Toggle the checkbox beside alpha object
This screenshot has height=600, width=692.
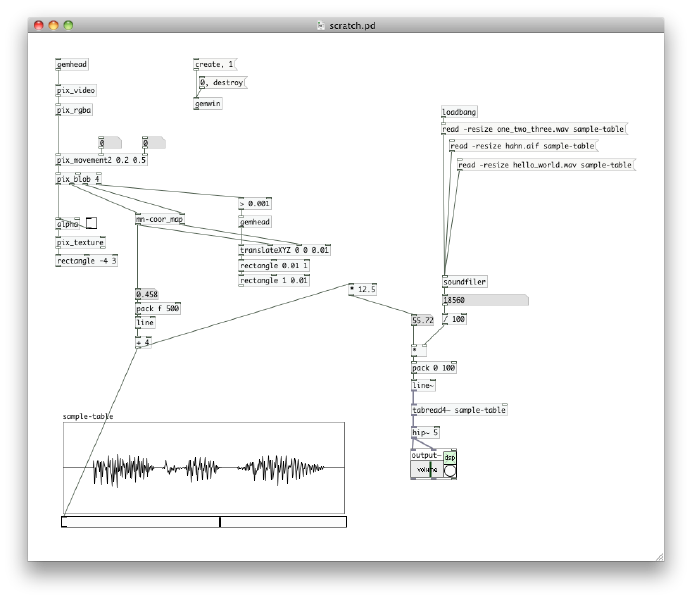(91, 224)
